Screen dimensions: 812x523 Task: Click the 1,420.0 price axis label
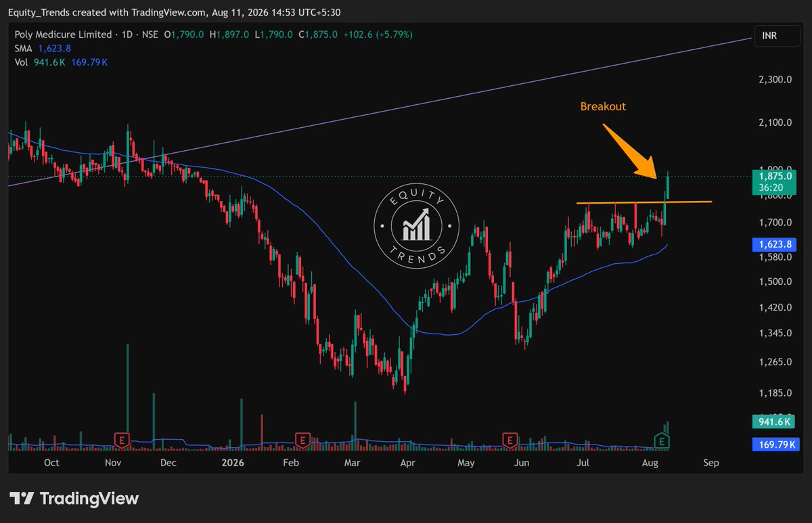coord(775,307)
